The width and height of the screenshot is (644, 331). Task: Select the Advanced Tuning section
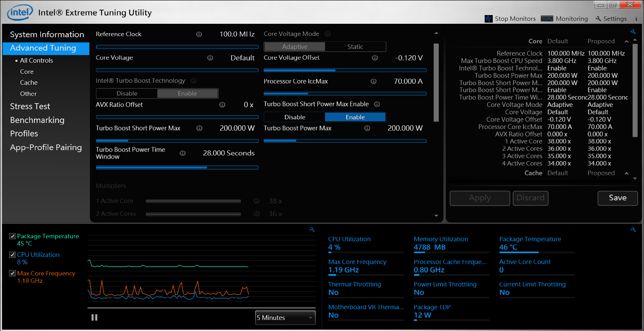point(46,48)
